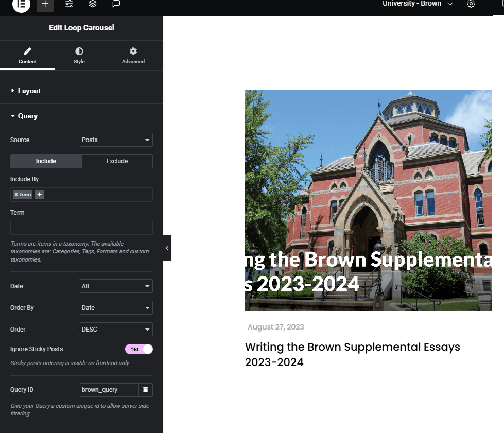The width and height of the screenshot is (504, 433).
Task: Toggle Ignore Sticky Posts switch
Action: click(139, 349)
